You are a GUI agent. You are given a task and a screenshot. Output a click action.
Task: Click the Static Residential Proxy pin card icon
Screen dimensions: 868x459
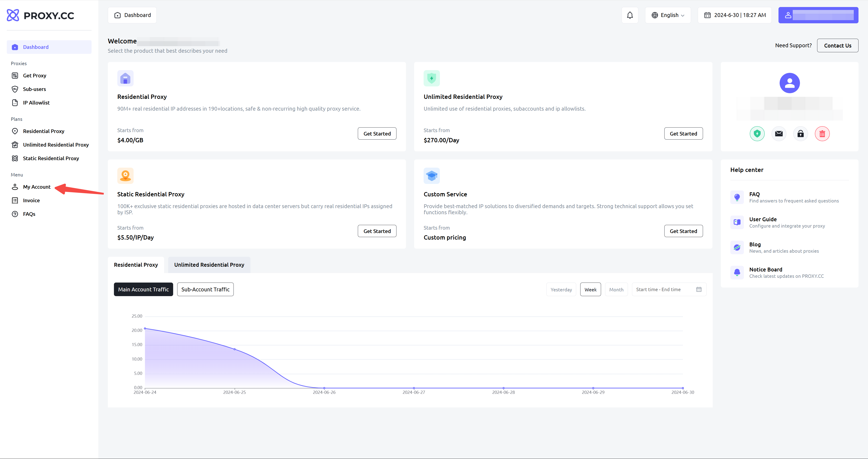125,176
